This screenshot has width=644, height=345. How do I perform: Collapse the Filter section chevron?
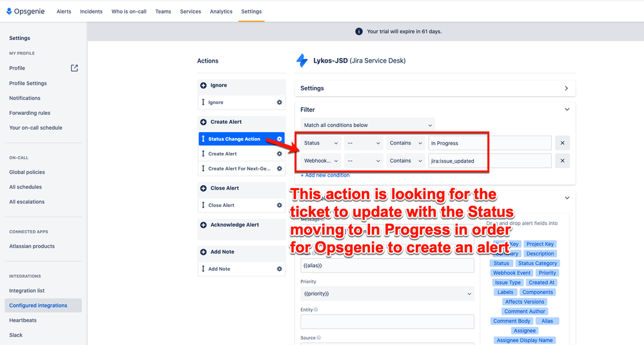pos(567,109)
